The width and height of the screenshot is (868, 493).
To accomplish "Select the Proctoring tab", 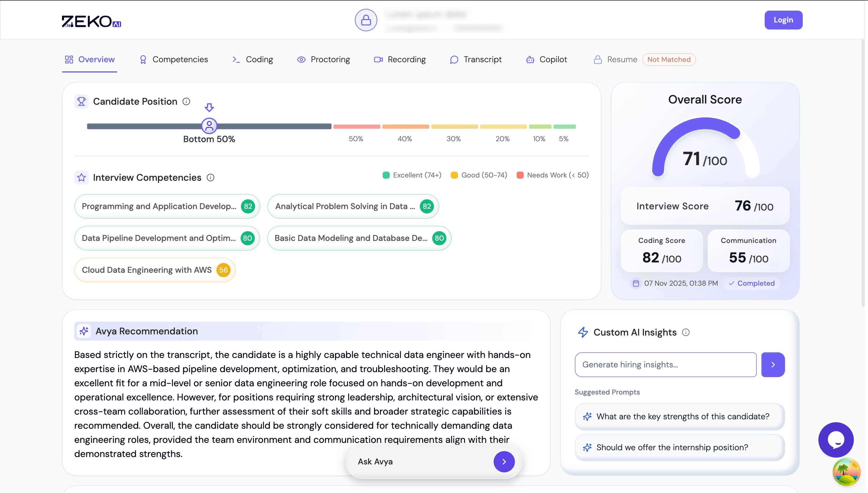I will click(330, 59).
